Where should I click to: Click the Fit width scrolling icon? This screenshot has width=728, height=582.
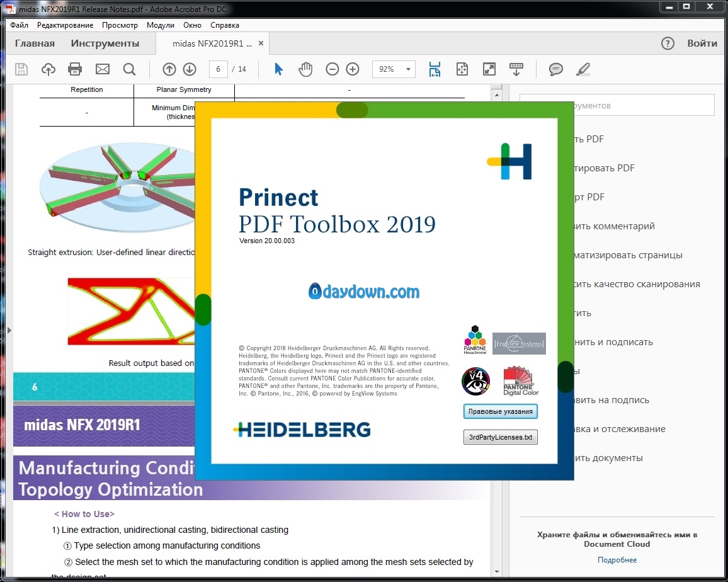(435, 69)
